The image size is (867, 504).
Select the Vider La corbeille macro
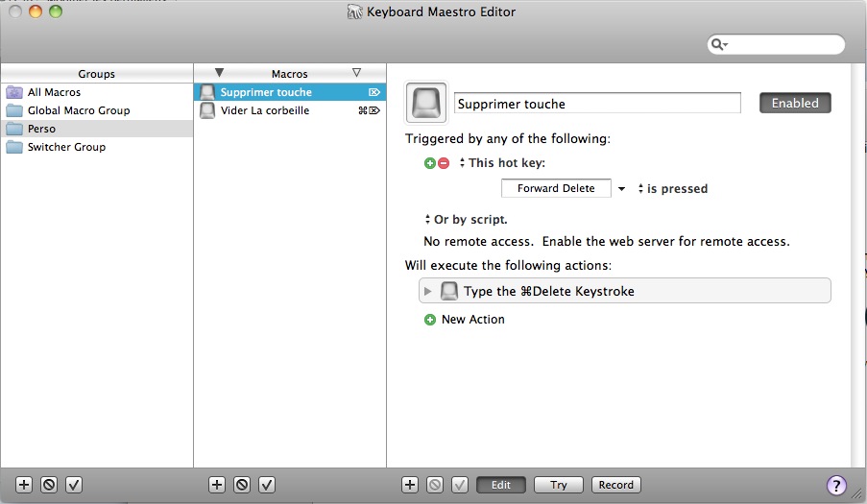290,110
